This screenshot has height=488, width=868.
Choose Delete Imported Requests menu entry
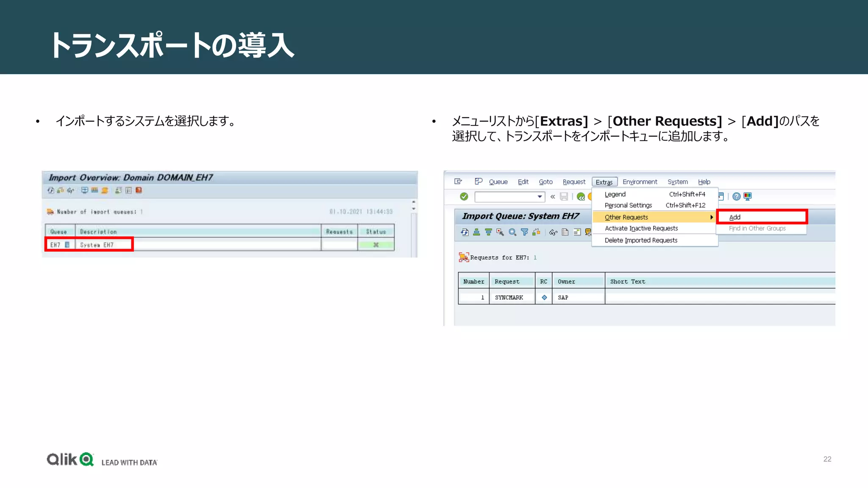[x=641, y=240]
